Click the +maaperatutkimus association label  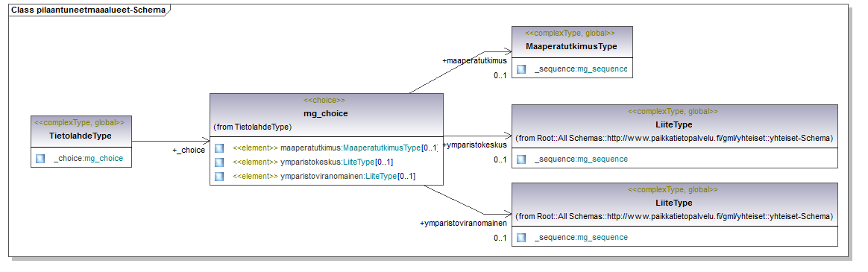474,61
